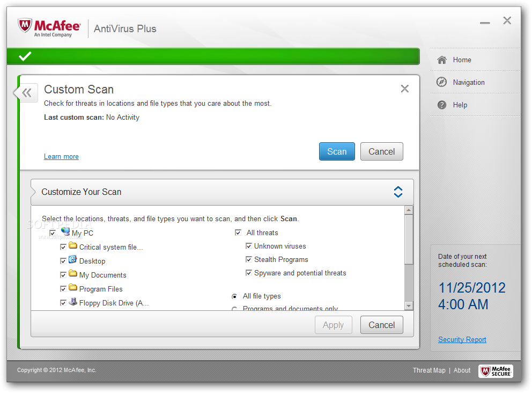Uncheck the My Documents checkbox
This screenshot has height=393, width=532.
(x=63, y=275)
